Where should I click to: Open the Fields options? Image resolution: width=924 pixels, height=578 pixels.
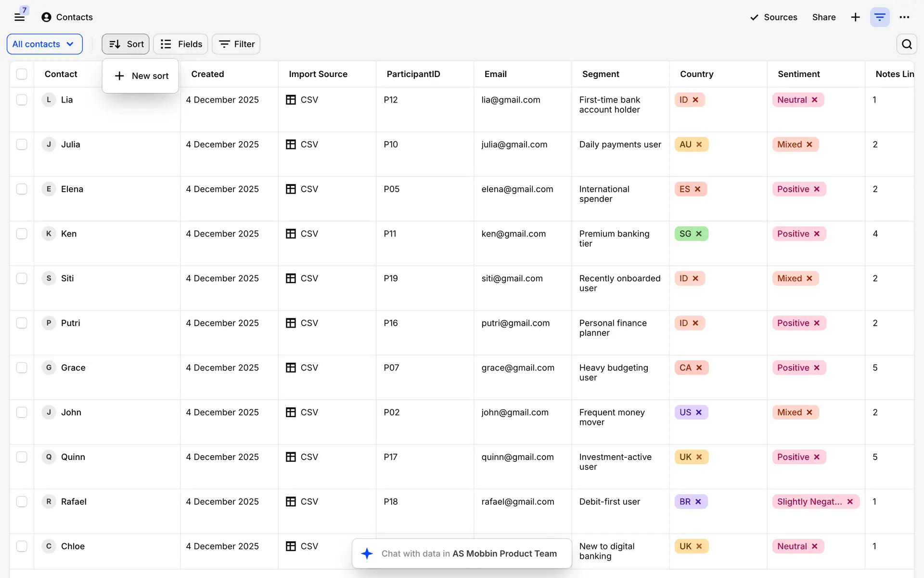[180, 44]
